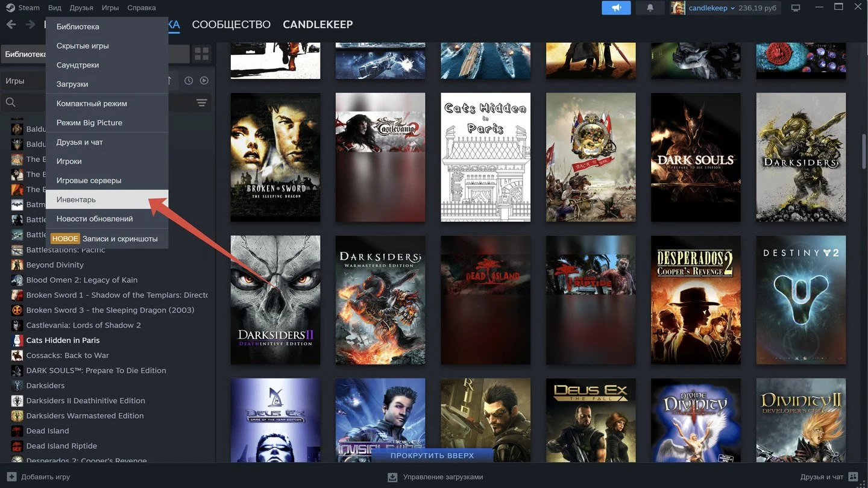Screen dimensions: 868x488
Task: Open advanced filter options icon
Action: click(201, 102)
